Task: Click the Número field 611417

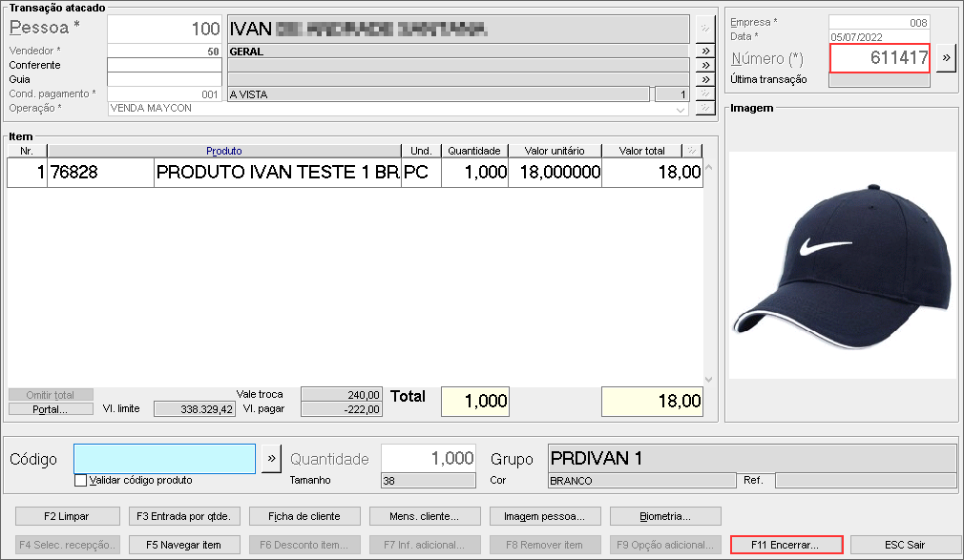Action: point(880,58)
